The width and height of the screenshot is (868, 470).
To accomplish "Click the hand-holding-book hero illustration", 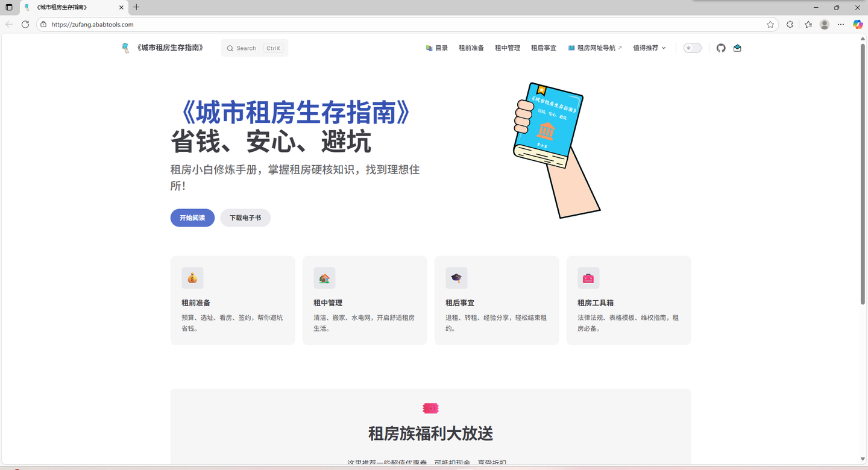I will [556, 150].
